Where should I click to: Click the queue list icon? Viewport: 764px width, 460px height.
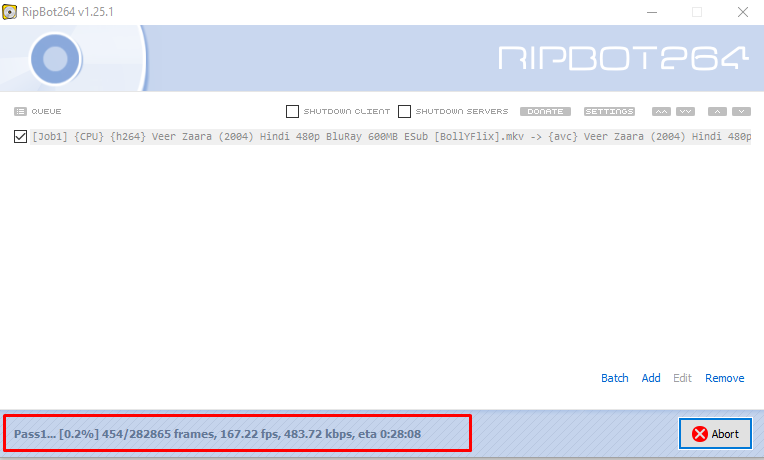click(20, 112)
